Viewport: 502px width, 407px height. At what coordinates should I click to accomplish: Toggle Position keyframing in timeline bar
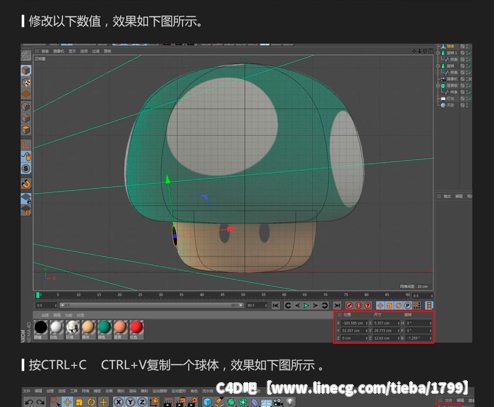click(x=380, y=305)
